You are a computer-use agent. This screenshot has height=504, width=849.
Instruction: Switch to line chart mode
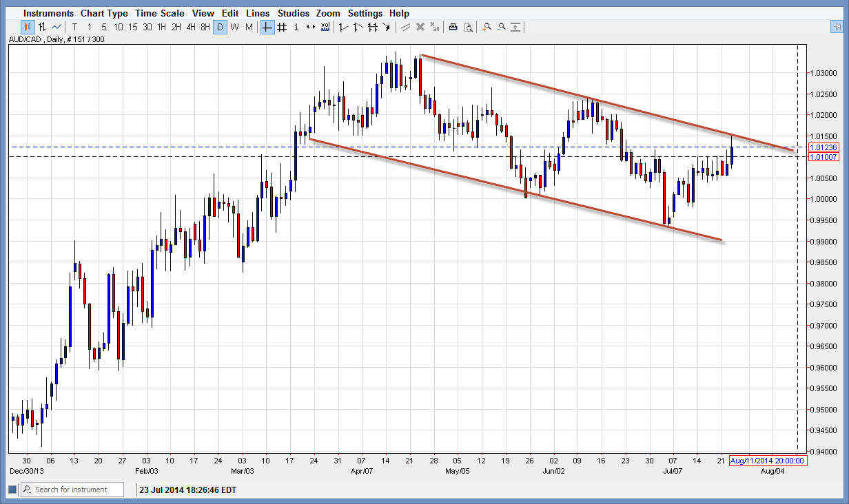click(55, 27)
